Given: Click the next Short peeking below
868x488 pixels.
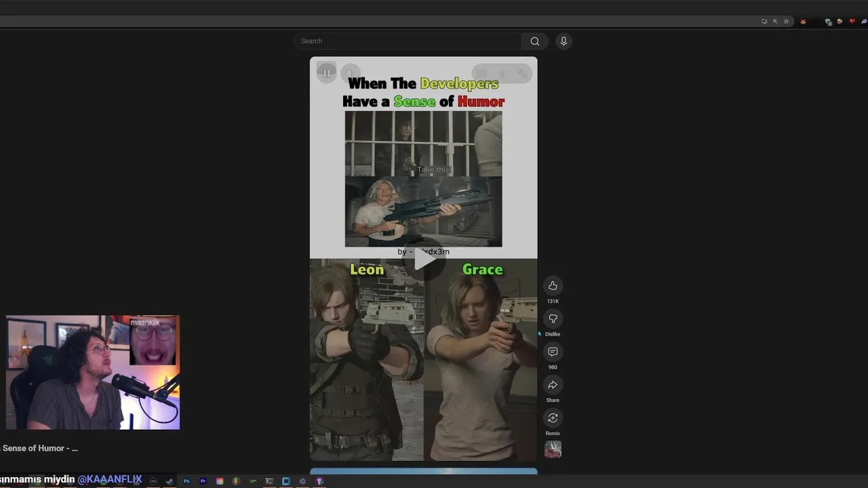Looking at the screenshot, I should click(424, 471).
